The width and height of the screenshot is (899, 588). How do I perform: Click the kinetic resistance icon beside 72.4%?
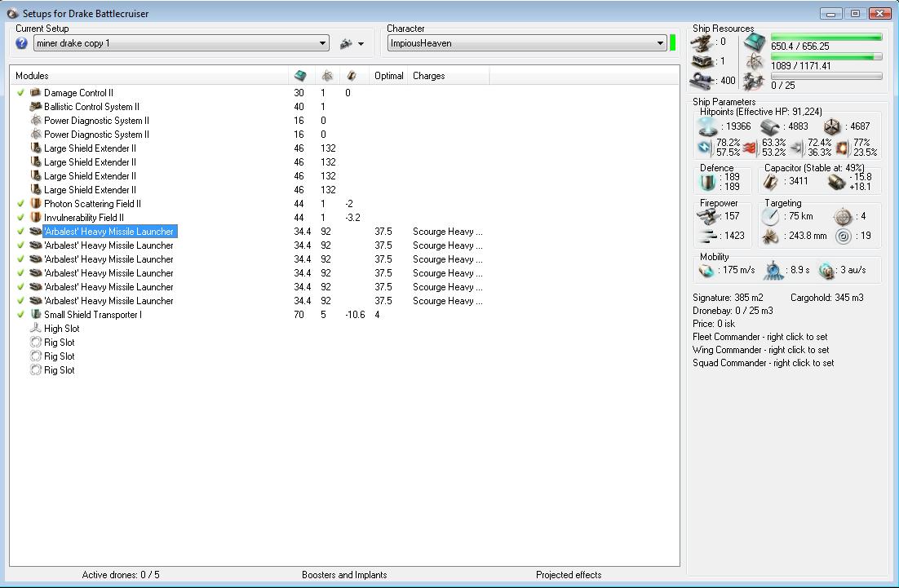[x=797, y=148]
